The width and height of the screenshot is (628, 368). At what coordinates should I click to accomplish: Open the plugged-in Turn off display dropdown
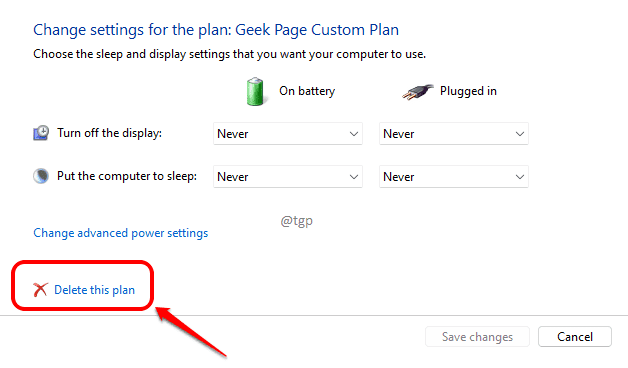point(454,134)
